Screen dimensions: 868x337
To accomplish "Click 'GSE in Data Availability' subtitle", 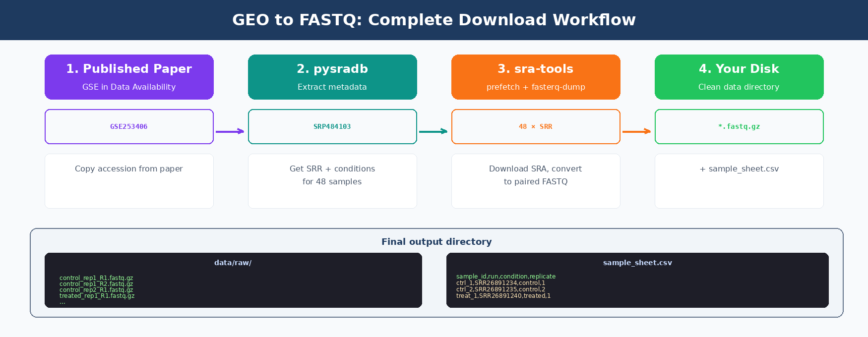I will (x=129, y=87).
